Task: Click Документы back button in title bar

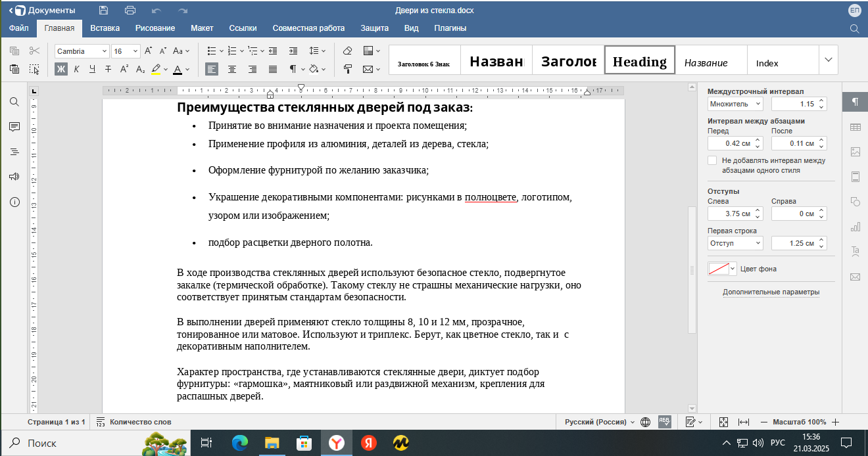Action: [43, 11]
